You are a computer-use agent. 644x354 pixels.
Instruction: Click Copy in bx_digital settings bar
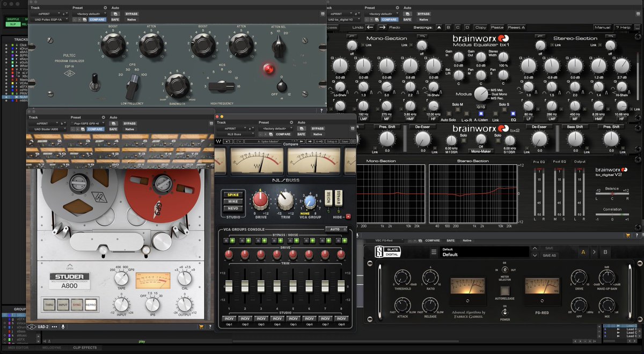481,27
